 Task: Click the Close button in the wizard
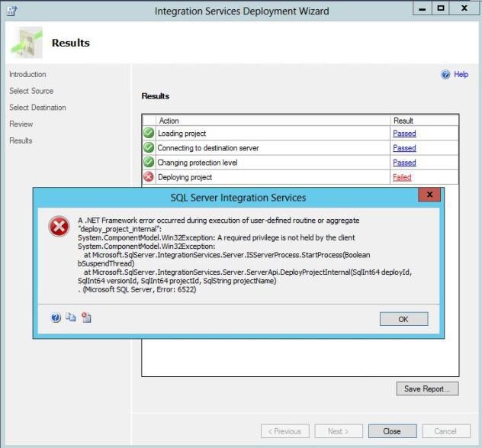coord(392,431)
